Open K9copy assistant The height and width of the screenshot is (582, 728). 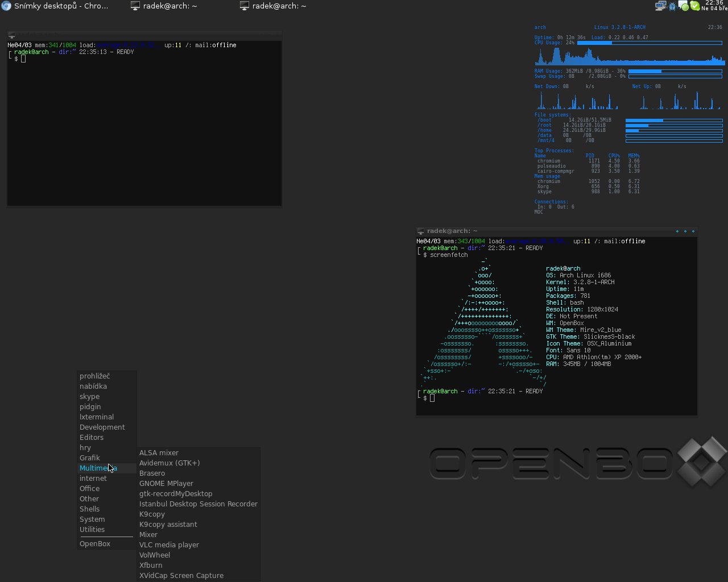(x=199, y=525)
